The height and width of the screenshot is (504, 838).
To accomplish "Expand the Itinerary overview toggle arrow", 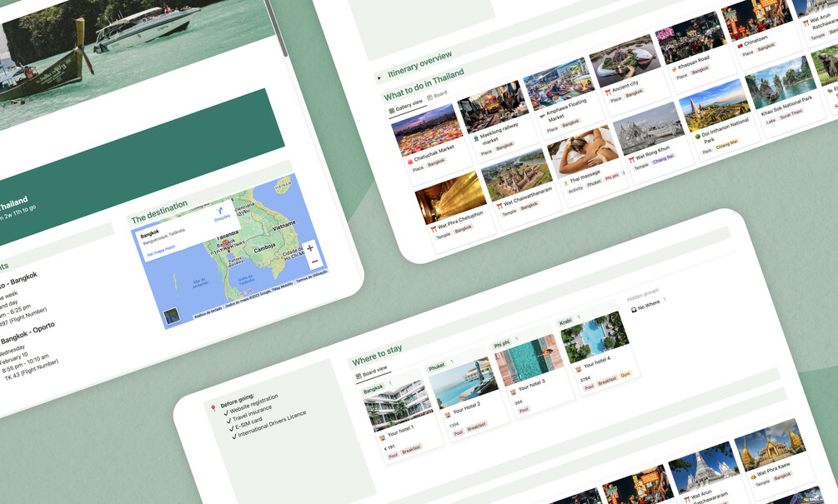I will tap(379, 78).
